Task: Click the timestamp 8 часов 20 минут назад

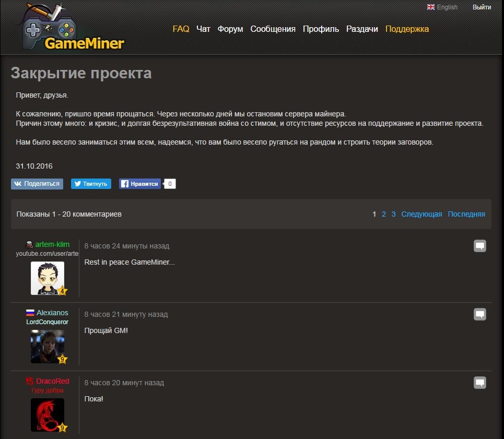Action: [124, 383]
